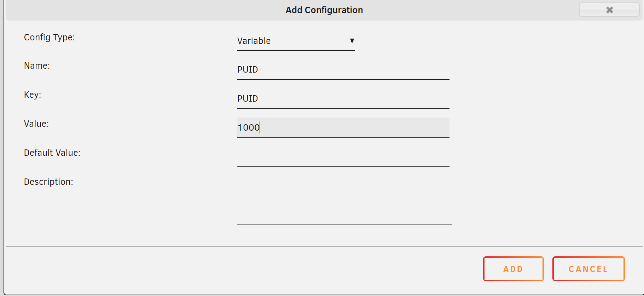Click the Config Type label
Screen dimensions: 644x296
[50, 38]
